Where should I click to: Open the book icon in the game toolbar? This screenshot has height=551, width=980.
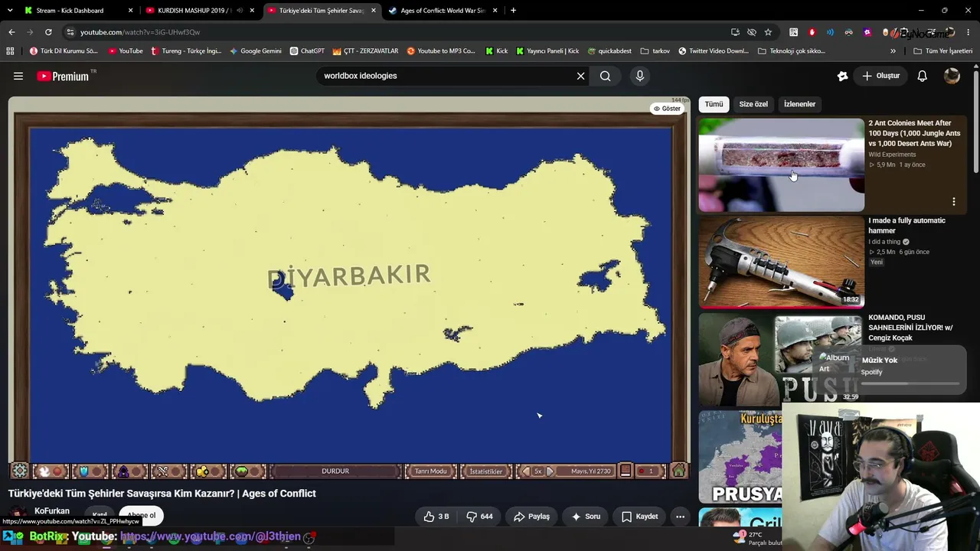(626, 471)
